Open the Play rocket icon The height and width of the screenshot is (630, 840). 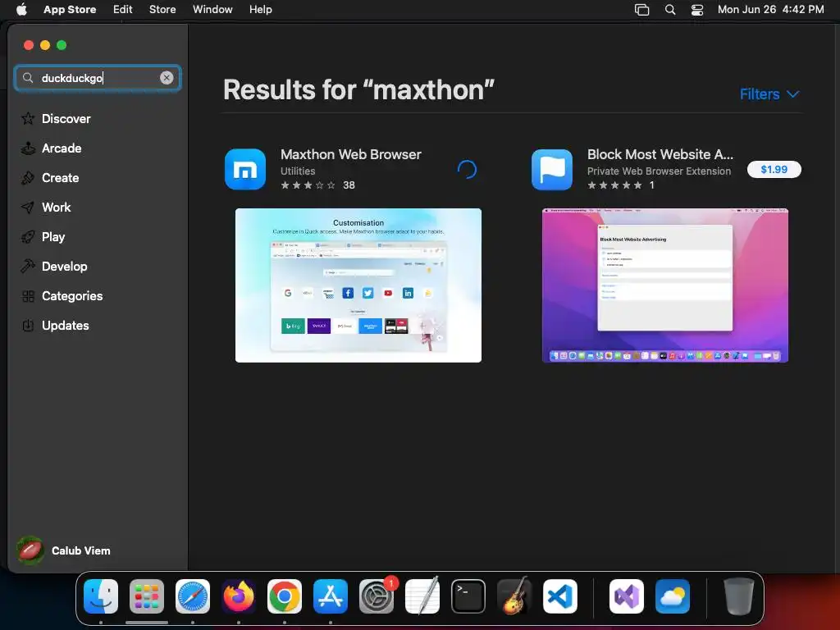(x=28, y=237)
